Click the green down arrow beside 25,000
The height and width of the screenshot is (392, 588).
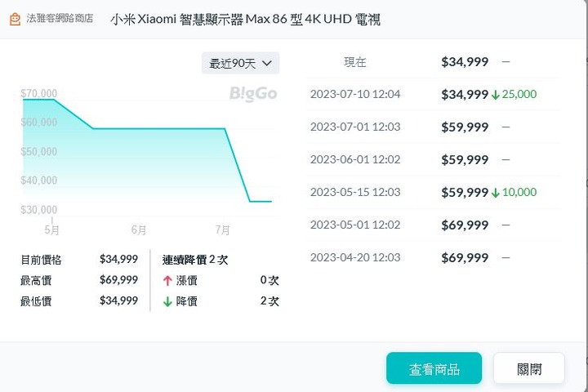click(x=496, y=95)
